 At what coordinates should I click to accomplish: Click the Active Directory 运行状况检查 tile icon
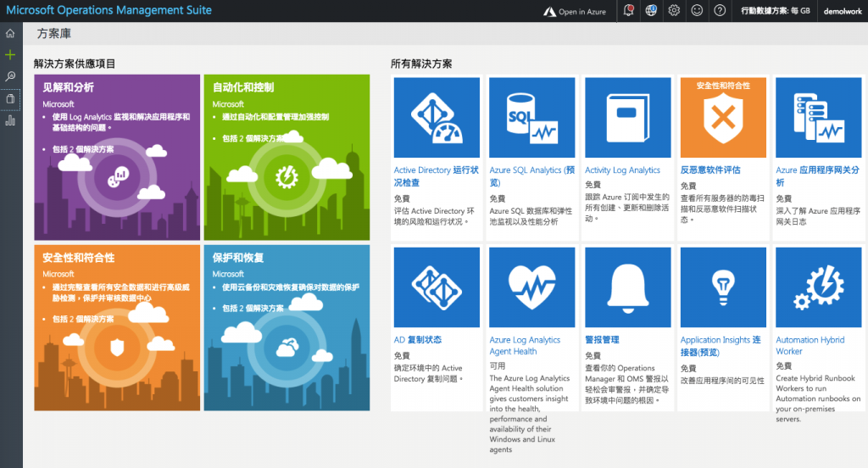click(437, 117)
